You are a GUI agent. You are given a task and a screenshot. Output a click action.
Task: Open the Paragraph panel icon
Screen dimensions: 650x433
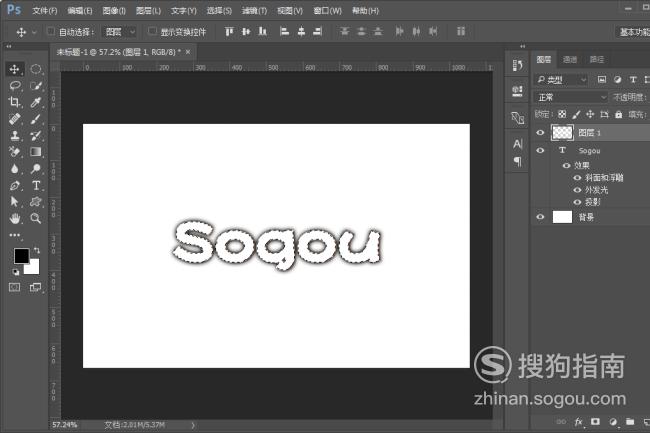tap(517, 161)
